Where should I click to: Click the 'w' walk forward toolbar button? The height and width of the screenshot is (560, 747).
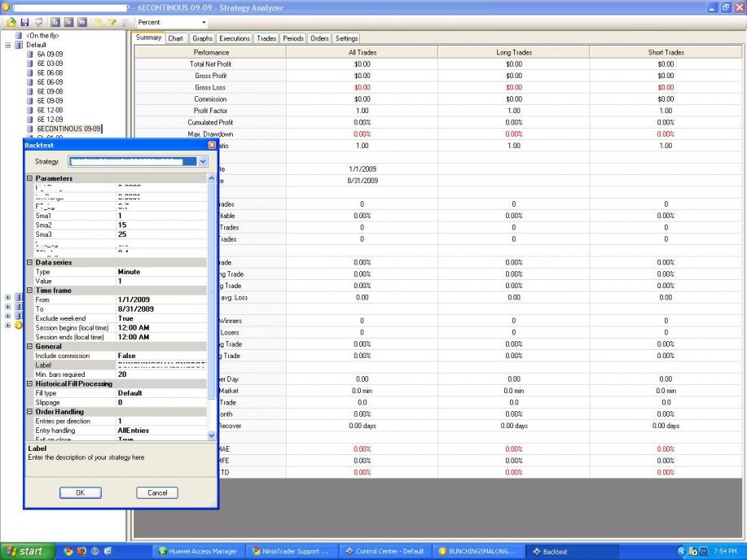click(82, 22)
